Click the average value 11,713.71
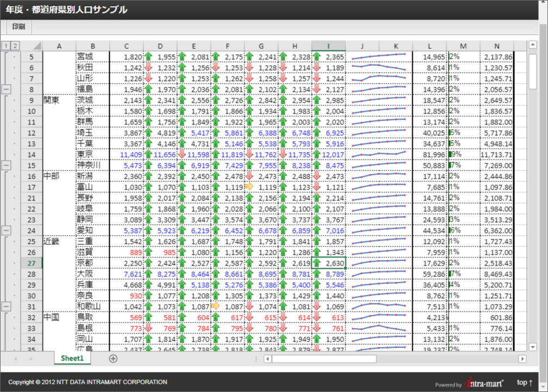The width and height of the screenshot is (548, 392). pos(496,154)
